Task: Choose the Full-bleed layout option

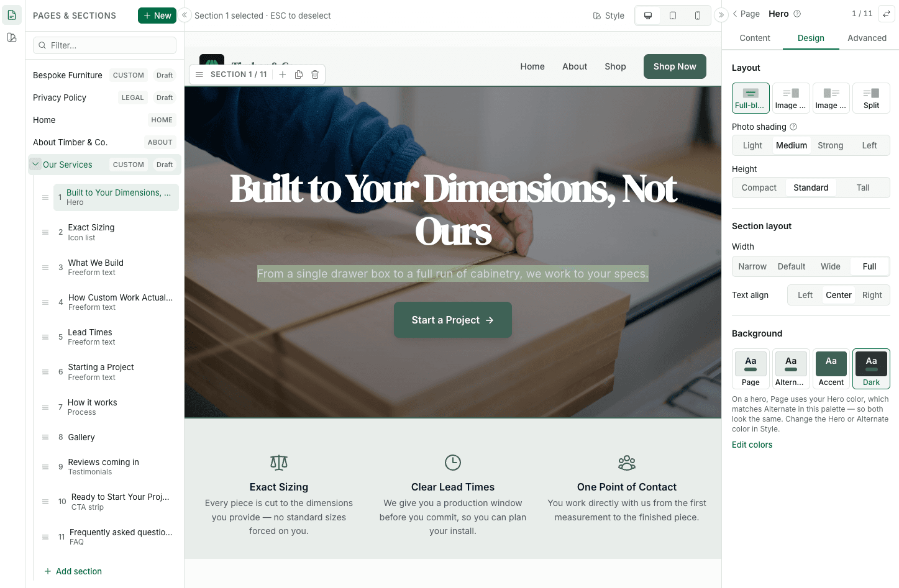Action: tap(751, 98)
